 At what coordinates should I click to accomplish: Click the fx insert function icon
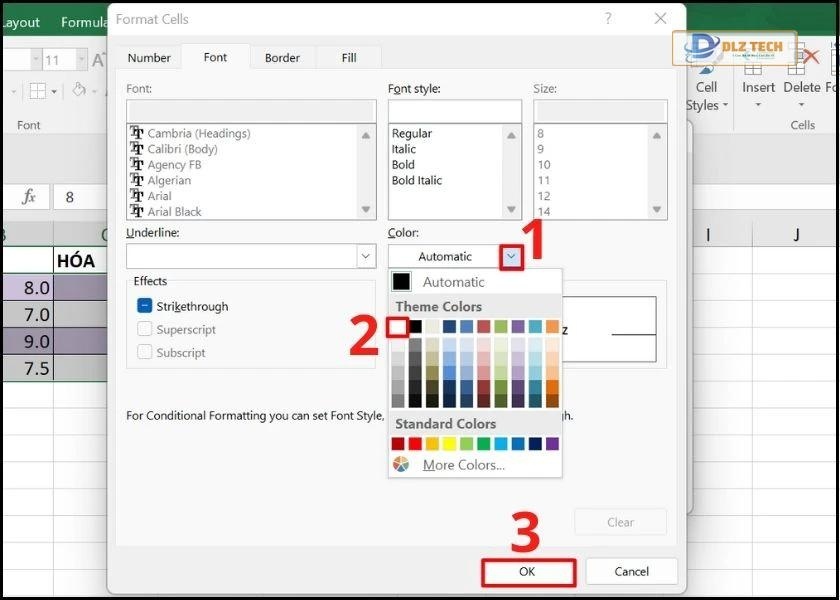[x=29, y=197]
